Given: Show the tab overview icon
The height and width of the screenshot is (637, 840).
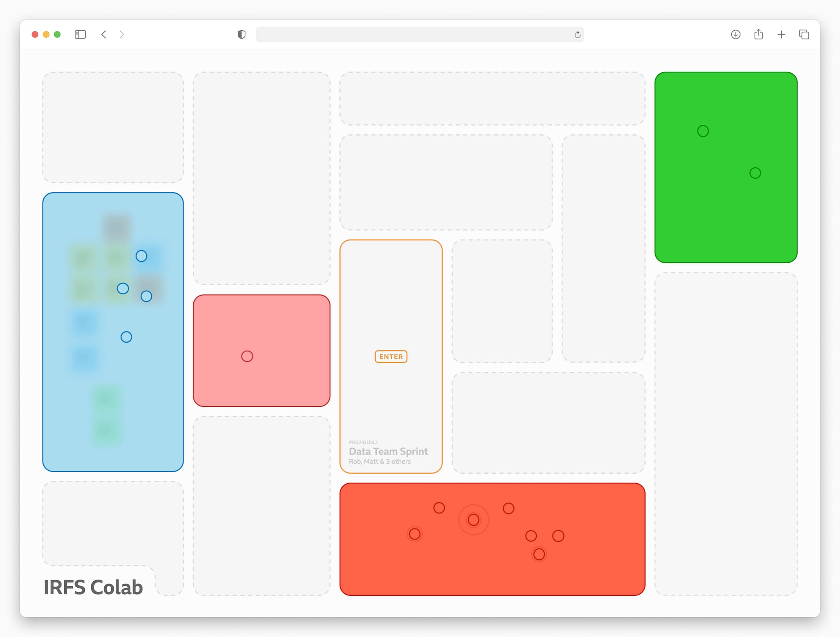Looking at the screenshot, I should (x=804, y=34).
